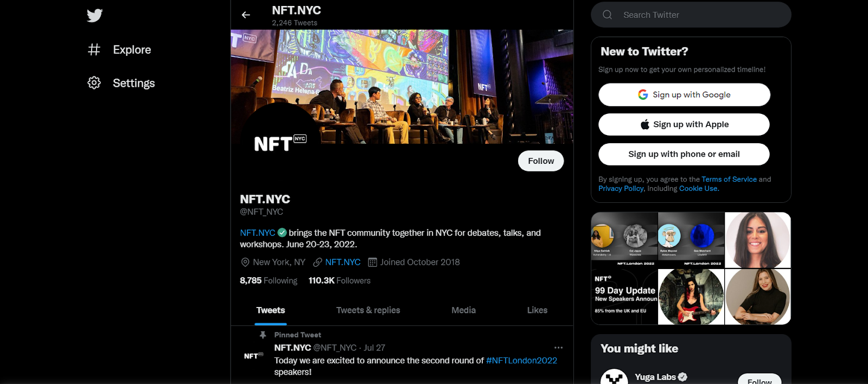Viewport: 868px width, 384px height.
Task: Switch to the Tweets & replies tab
Action: 368,310
